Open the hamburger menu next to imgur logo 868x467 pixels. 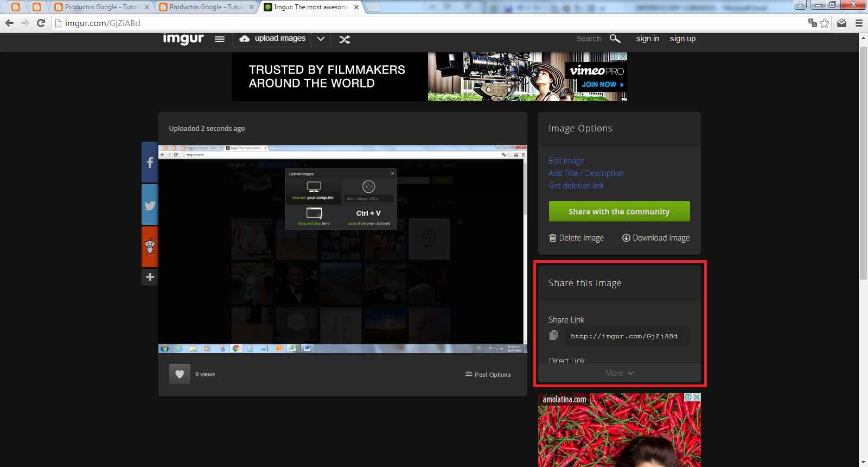coord(220,39)
